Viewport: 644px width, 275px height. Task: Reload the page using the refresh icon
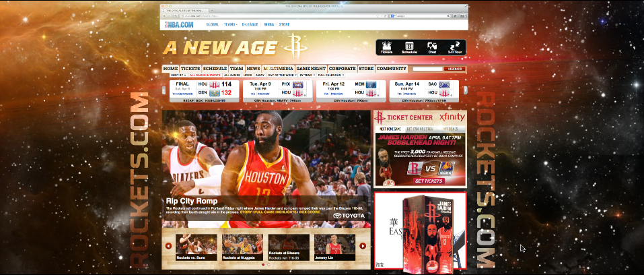[386, 16]
